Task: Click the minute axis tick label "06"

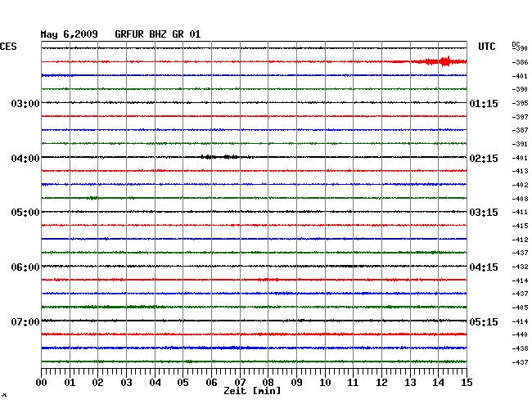Action: pyautogui.click(x=211, y=383)
